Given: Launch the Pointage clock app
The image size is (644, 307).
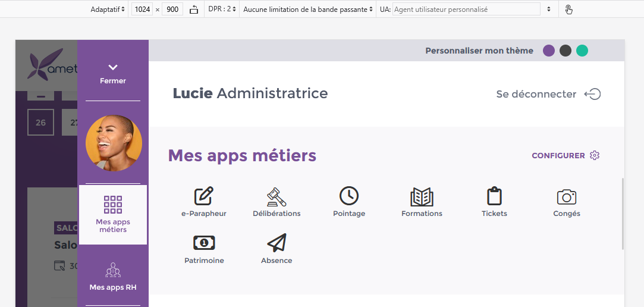Looking at the screenshot, I should (x=349, y=196).
